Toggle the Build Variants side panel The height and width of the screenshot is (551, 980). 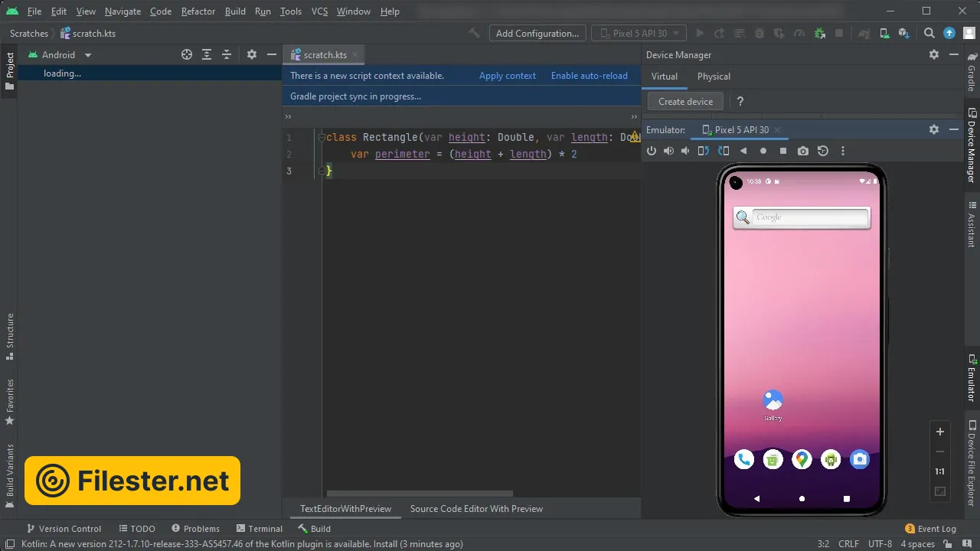tap(9, 476)
